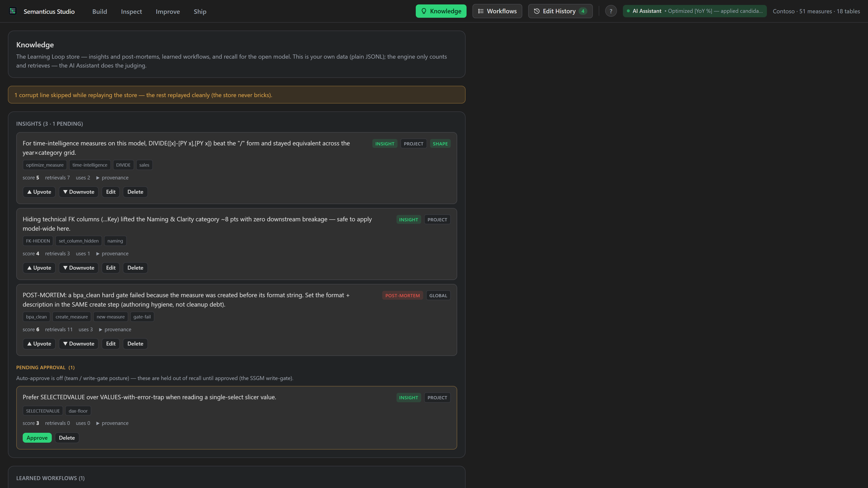
Task: Click the AI Assistant status pill
Action: coord(694,11)
